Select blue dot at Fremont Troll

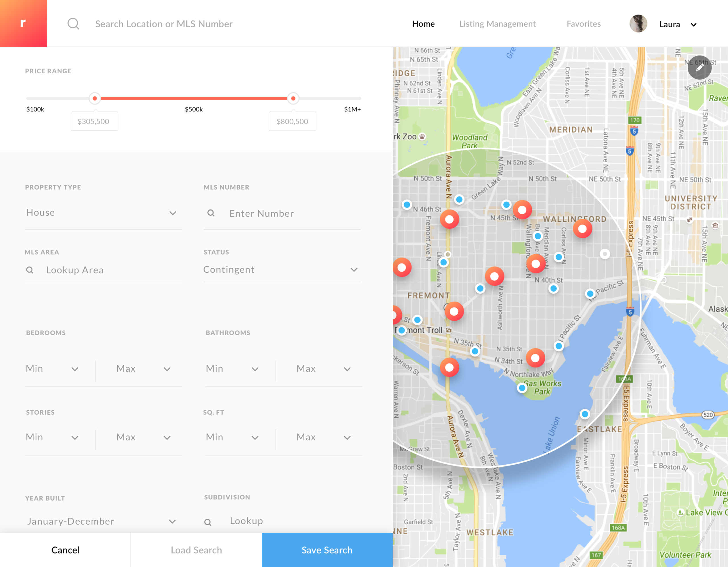[402, 331]
